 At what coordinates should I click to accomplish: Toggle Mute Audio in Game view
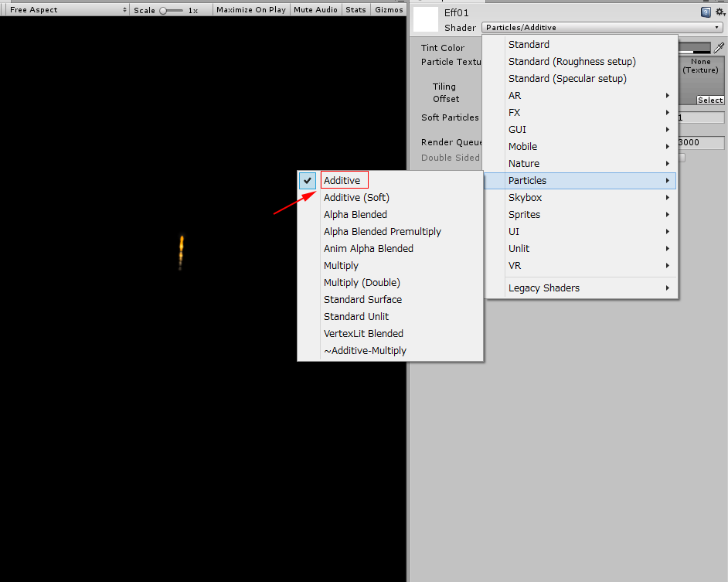[x=315, y=10]
